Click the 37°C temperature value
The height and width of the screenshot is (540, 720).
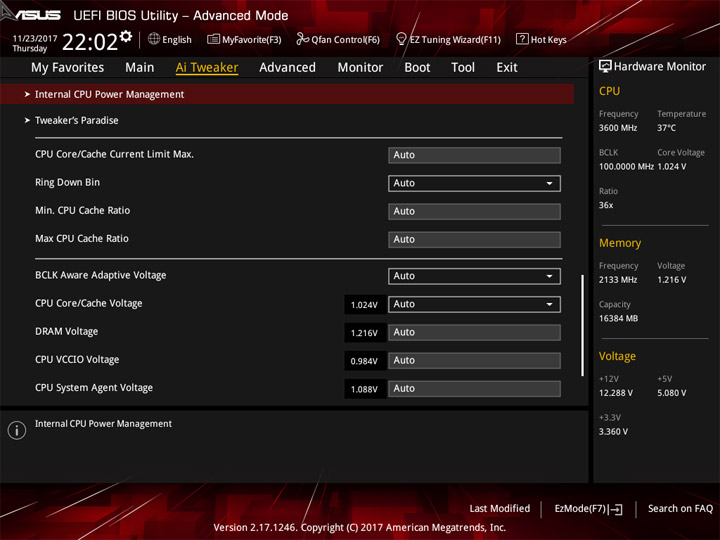[666, 128]
